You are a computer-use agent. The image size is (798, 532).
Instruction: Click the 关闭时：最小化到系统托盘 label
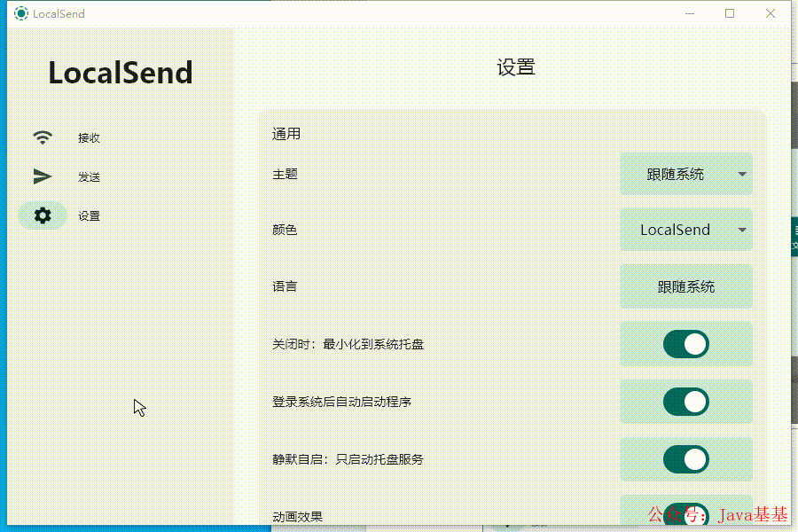click(x=348, y=344)
